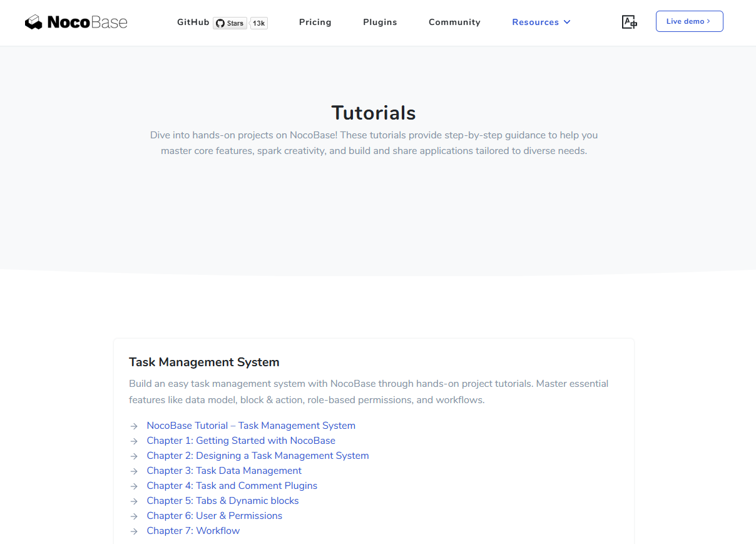The height and width of the screenshot is (544, 756).
Task: Click arrow icon beside Chapter 4 link
Action: point(134,486)
